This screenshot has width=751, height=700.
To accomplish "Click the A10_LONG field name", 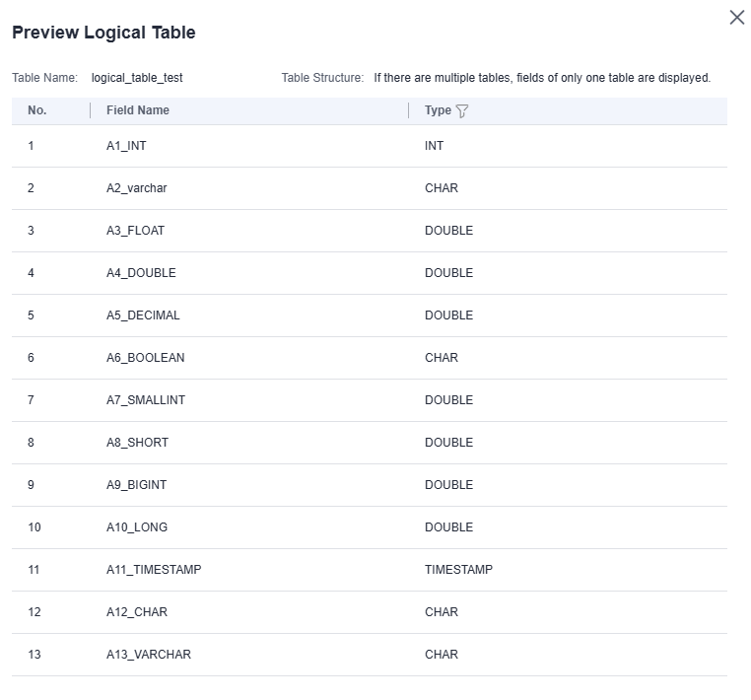I will (x=137, y=527).
